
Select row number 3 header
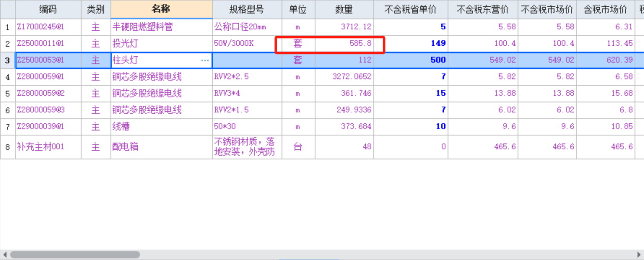point(8,60)
